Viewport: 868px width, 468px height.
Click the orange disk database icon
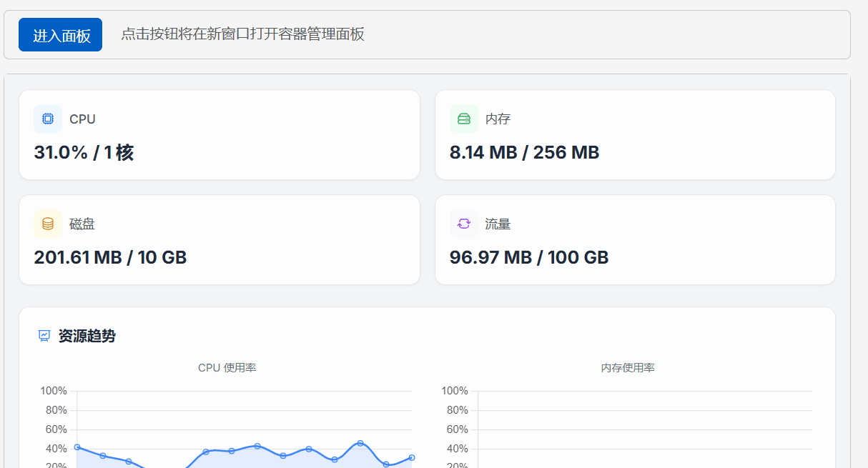click(48, 224)
